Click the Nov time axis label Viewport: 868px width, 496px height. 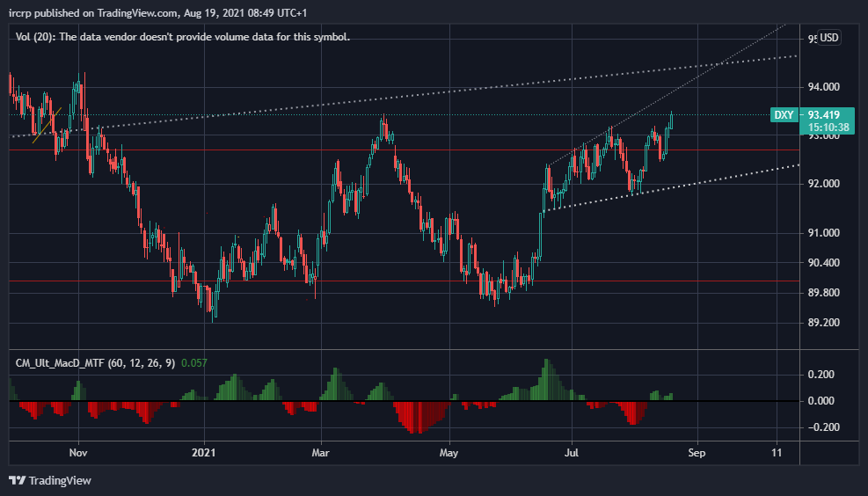[78, 453]
